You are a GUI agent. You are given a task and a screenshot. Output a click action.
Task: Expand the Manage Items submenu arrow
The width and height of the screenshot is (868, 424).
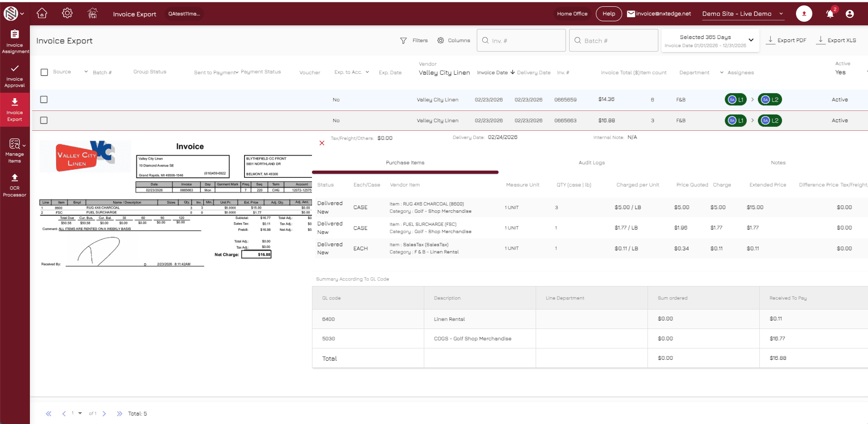coord(24,146)
